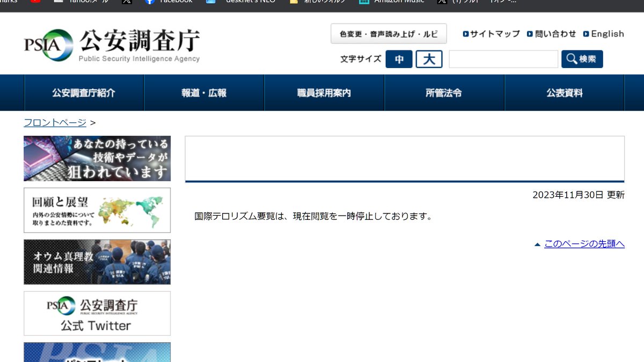644x362 pixels.
Task: Click the arrow icon beside English
Action: (x=586, y=34)
